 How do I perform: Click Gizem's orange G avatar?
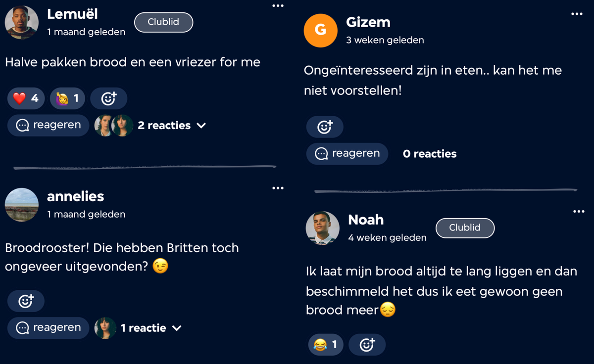tap(320, 30)
